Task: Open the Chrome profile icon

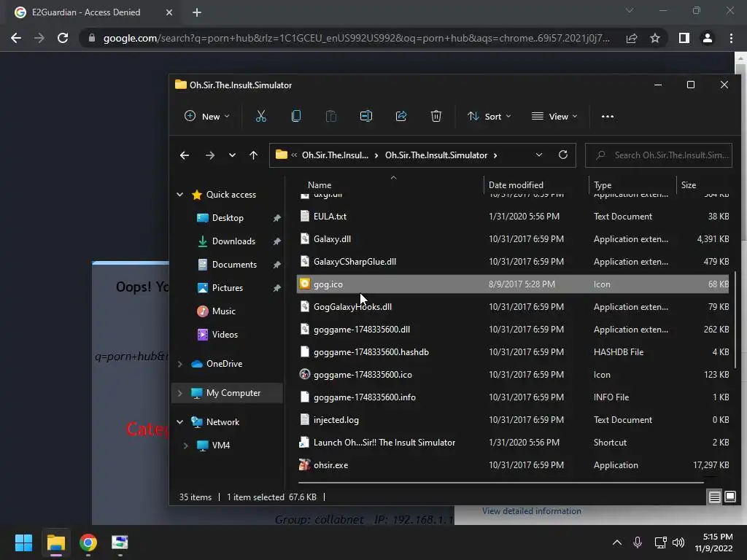Action: coord(708,38)
